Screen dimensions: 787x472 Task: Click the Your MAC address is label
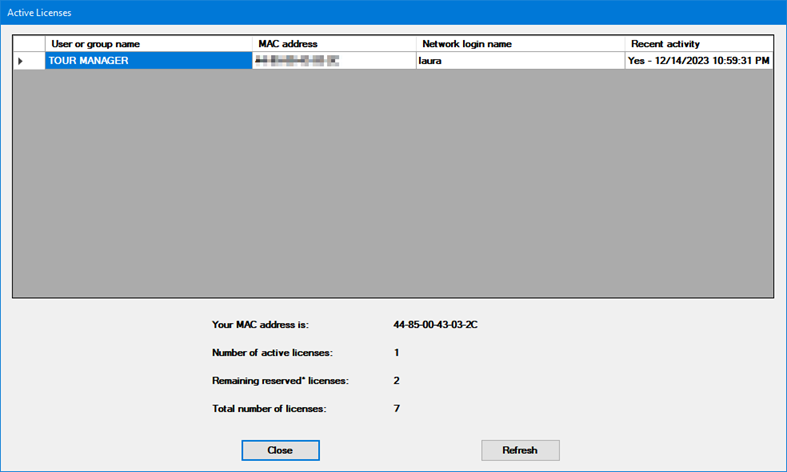point(261,325)
